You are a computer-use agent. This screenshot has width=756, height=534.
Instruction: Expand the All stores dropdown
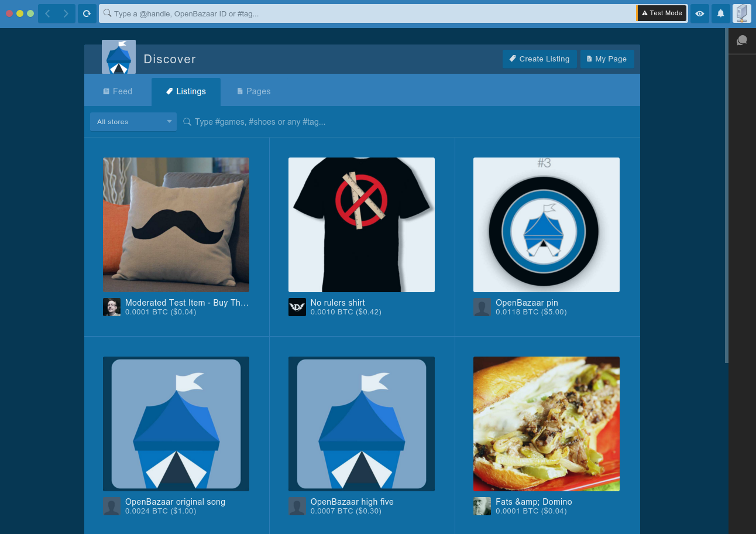tap(133, 122)
